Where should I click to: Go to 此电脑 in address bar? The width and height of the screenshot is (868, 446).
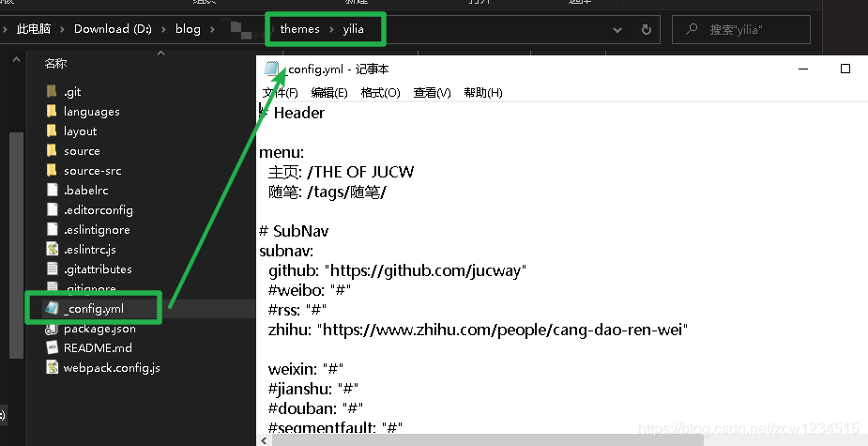coord(33,29)
